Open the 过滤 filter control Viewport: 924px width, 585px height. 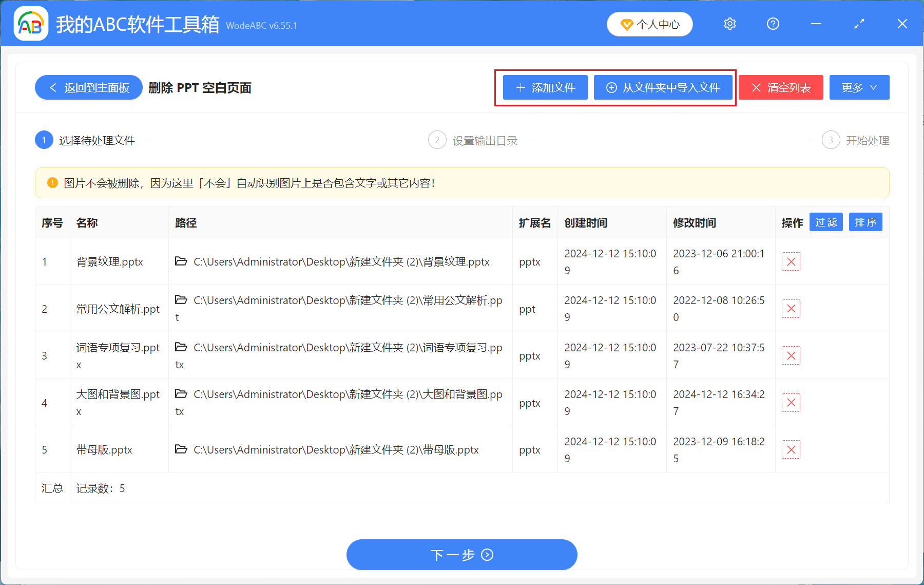click(826, 222)
